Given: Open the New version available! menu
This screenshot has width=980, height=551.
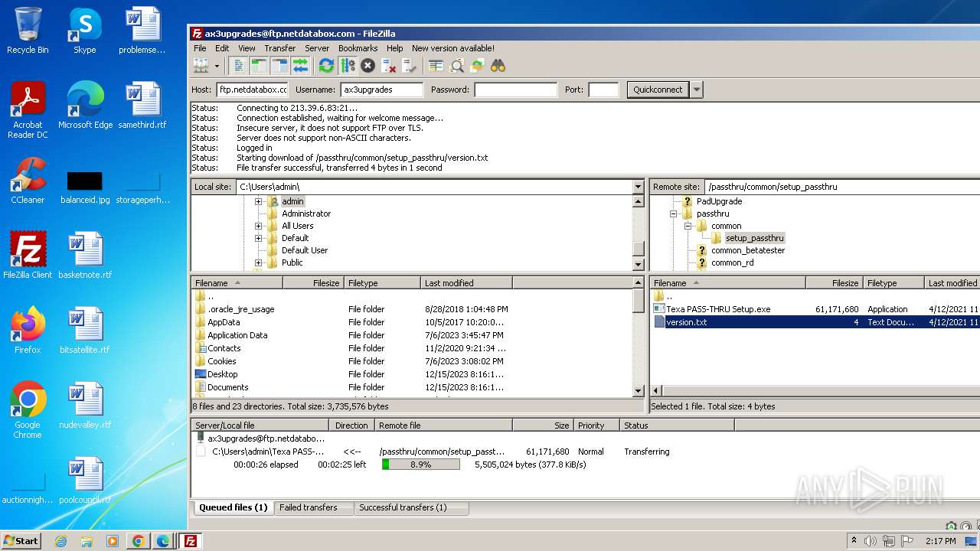Looking at the screenshot, I should (452, 48).
